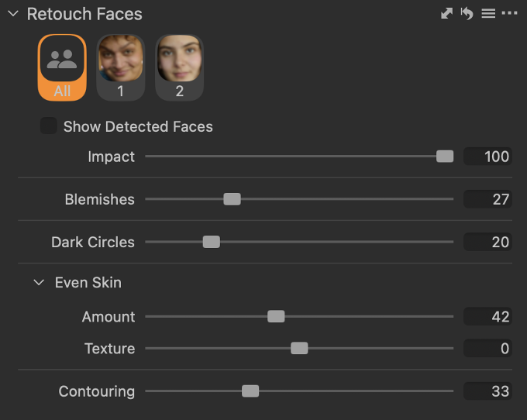Open the three-dots more options menu

pyautogui.click(x=509, y=13)
